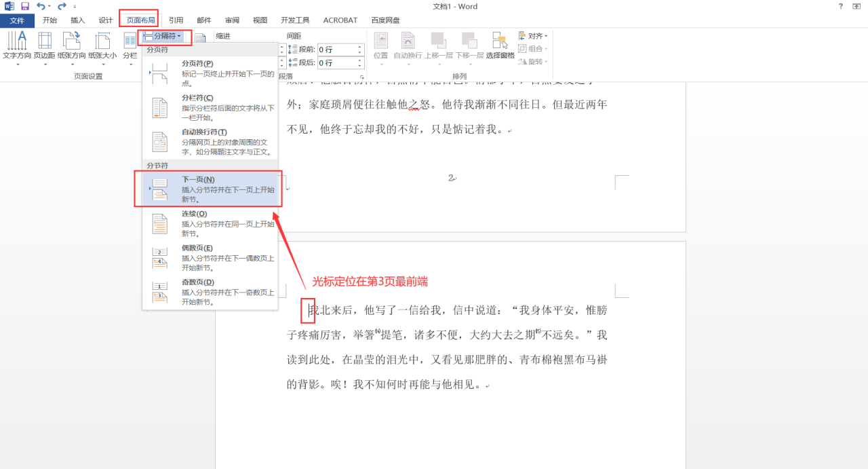Choose 奇数页 section break
Image resolution: width=868 pixels, height=469 pixels.
tap(210, 292)
